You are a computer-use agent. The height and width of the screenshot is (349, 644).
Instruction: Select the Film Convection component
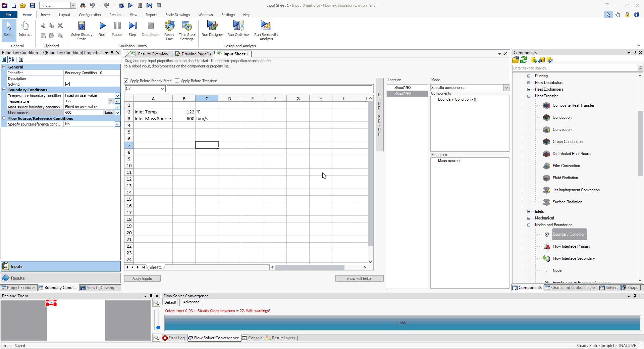pyautogui.click(x=566, y=166)
